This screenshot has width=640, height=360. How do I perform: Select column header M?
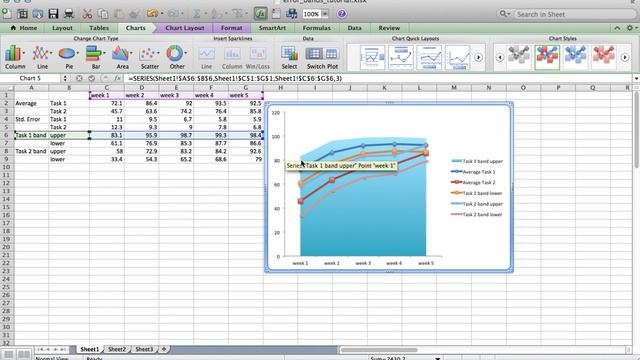pos(453,87)
